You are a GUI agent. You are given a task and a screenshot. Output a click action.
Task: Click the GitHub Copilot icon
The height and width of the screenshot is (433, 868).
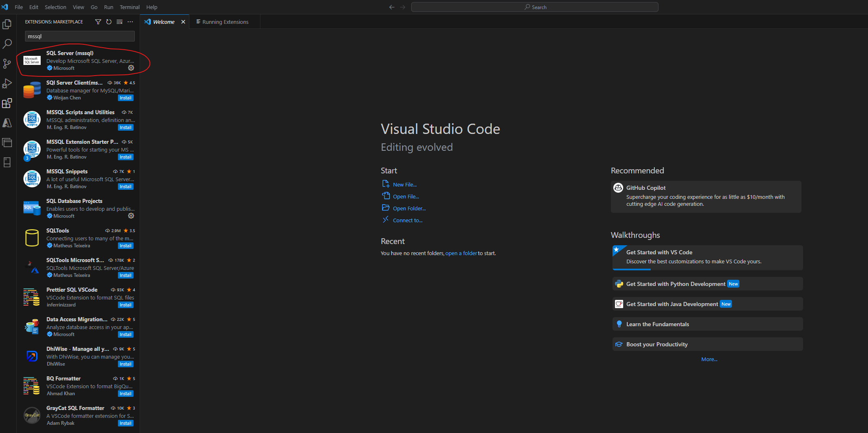618,188
